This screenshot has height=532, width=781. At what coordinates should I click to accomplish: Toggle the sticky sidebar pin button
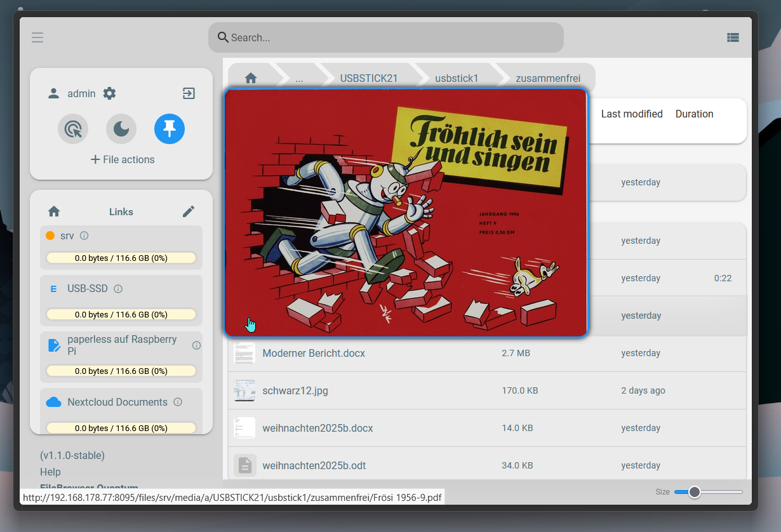pyautogui.click(x=170, y=130)
